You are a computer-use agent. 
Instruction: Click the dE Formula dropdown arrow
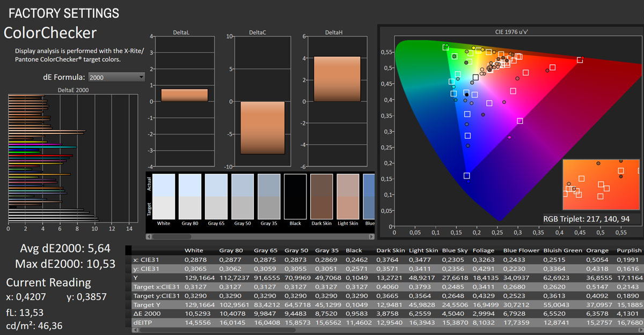[x=141, y=77]
